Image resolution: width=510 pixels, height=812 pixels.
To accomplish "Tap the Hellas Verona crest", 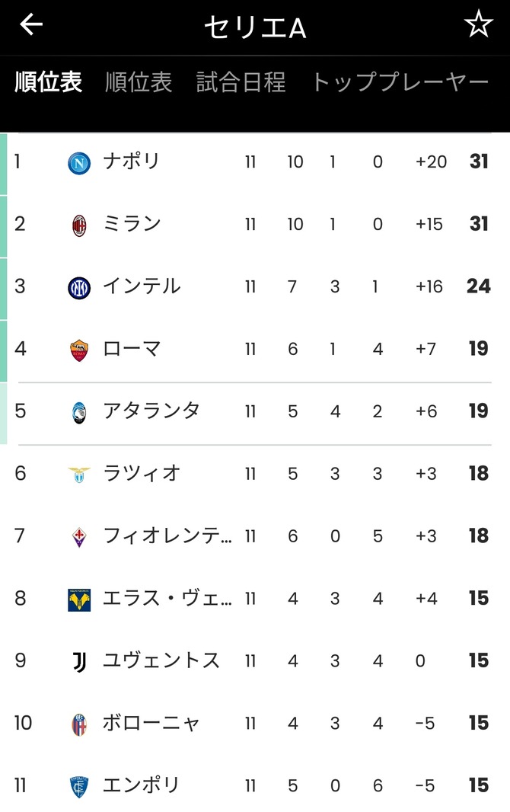I will pos(79,599).
